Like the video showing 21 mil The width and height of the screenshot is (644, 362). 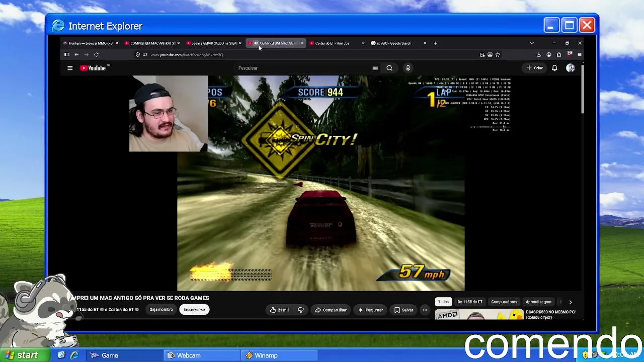tap(280, 310)
